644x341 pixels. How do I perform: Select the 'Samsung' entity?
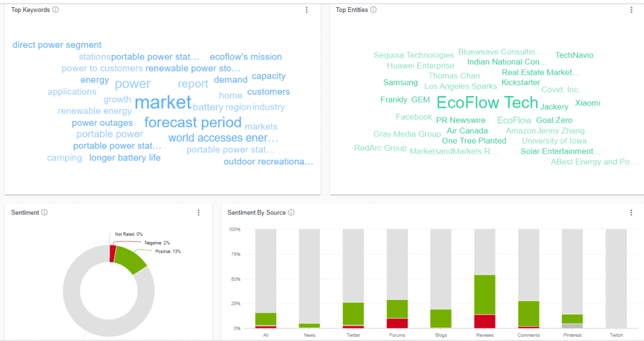coord(401,83)
